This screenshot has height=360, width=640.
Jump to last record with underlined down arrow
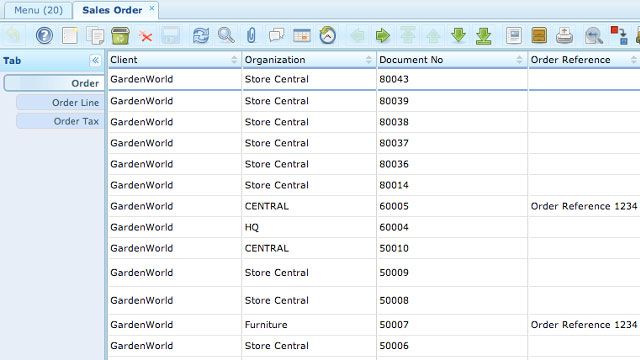[484, 36]
